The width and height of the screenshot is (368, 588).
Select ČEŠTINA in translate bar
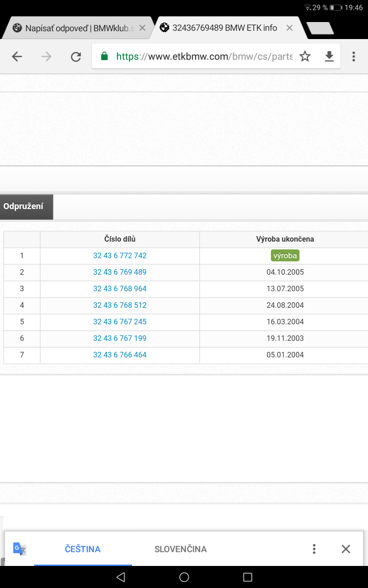click(83, 549)
